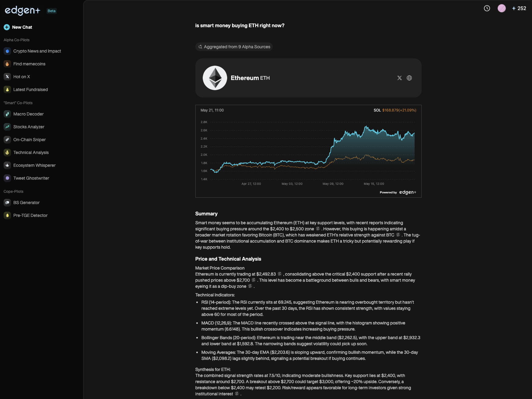Viewport: 532px width, 399px height.
Task: Open the Technical Analysis co-pilot
Action: coord(31,152)
